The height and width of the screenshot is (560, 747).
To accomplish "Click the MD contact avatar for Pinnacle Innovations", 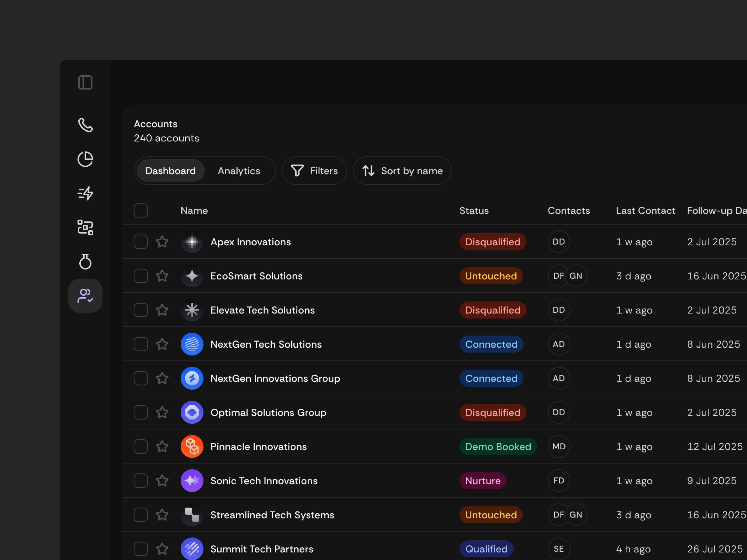I will pos(559,446).
